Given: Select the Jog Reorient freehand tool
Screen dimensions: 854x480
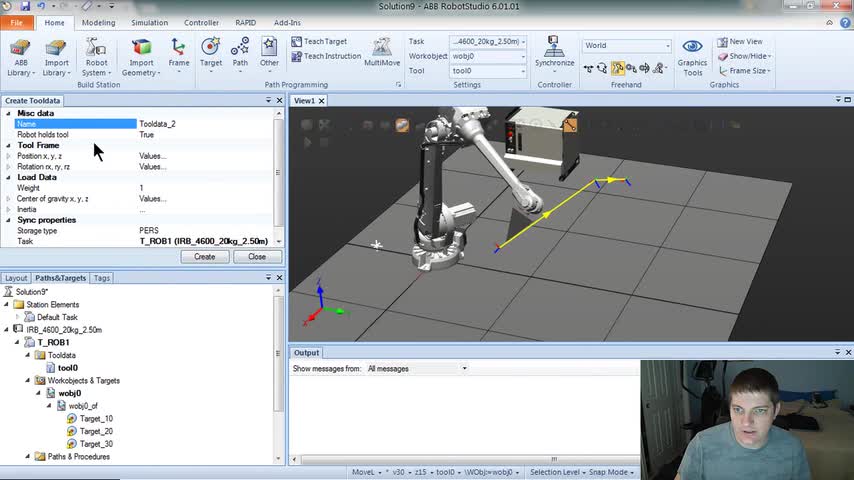Looking at the screenshot, I should 644,68.
